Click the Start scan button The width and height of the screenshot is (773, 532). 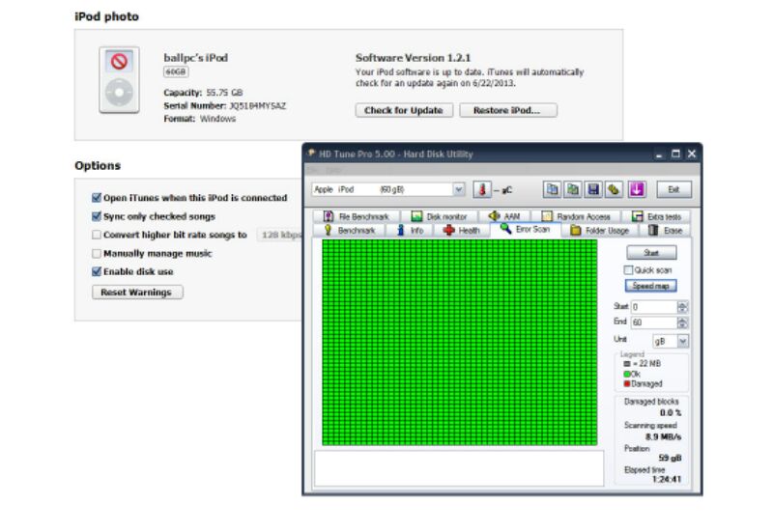coord(651,253)
